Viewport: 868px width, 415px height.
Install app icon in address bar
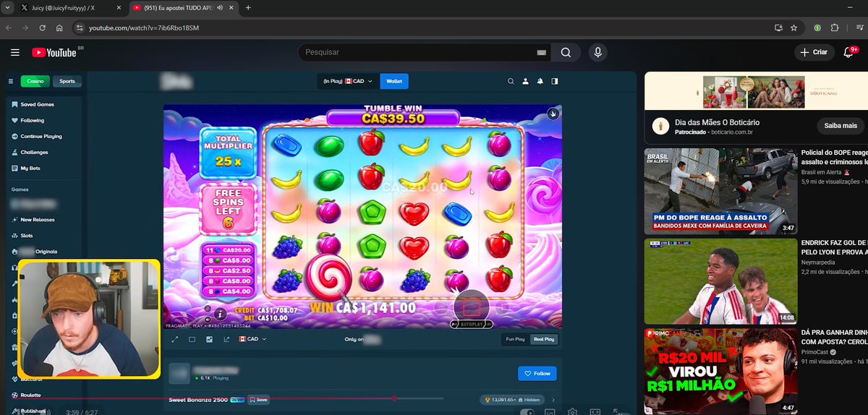[x=778, y=27]
